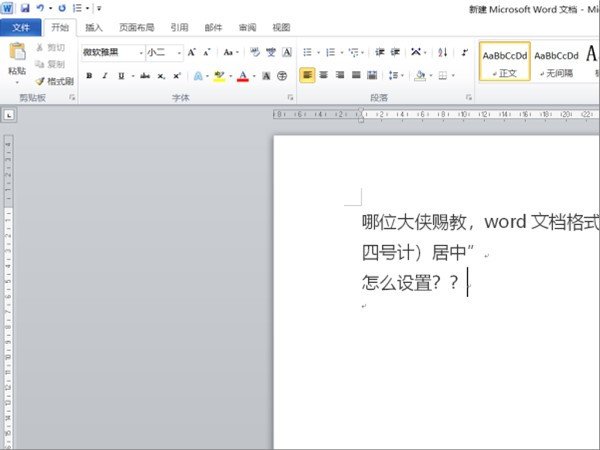Click the Save icon in quick access toolbar
600x450 pixels.
coord(25,8)
